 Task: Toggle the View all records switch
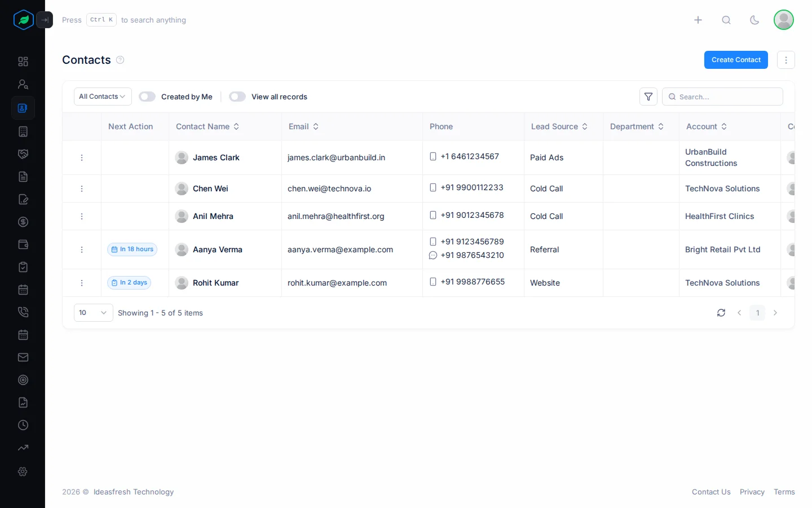pos(237,97)
